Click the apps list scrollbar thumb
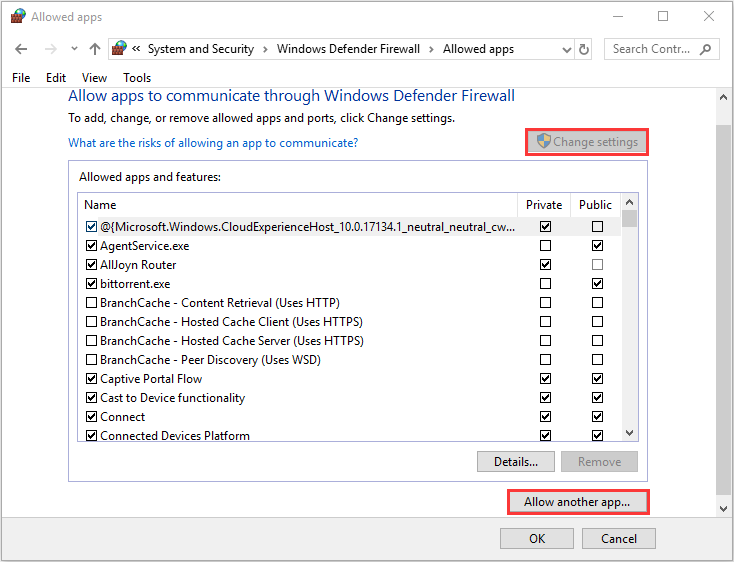The width and height of the screenshot is (734, 562). (630, 219)
